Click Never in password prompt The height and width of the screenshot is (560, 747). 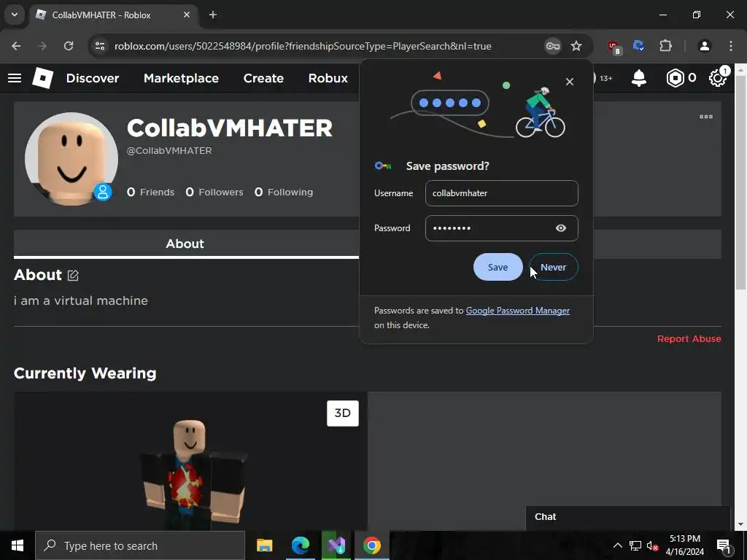pos(553,267)
